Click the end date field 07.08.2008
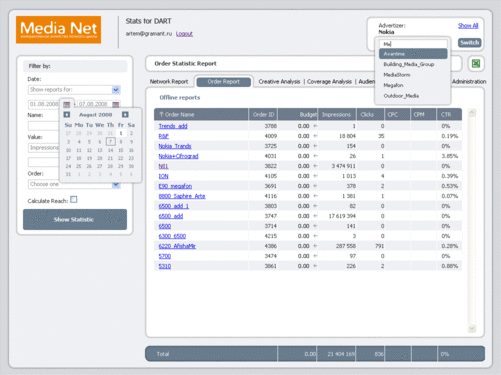Viewport: 501px width, 375px height. pos(94,104)
